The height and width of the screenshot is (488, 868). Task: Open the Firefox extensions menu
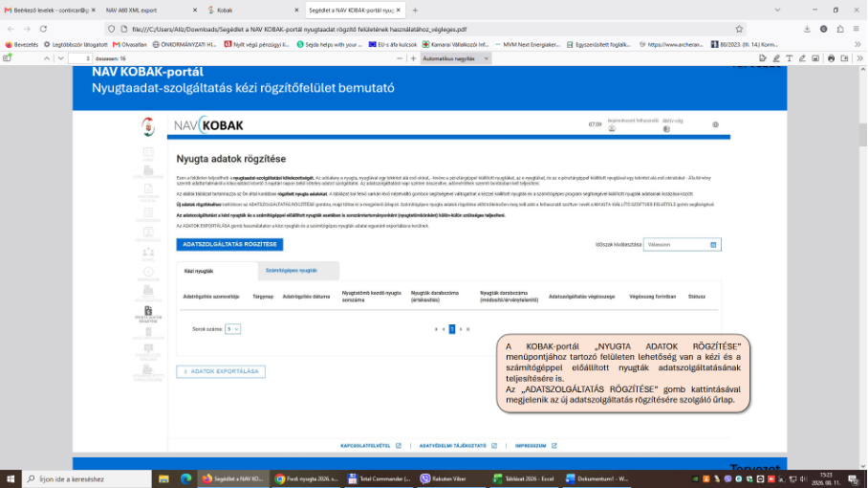point(839,29)
